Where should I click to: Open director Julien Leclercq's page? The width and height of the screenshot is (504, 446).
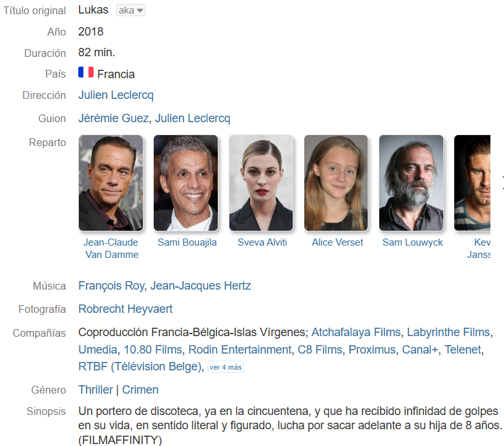(116, 95)
